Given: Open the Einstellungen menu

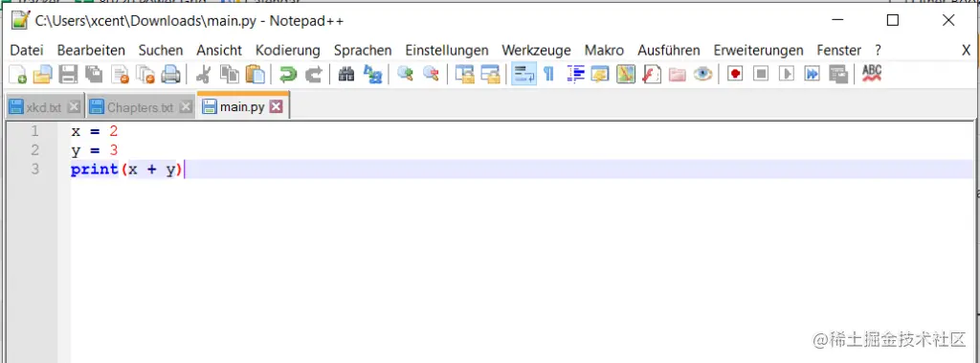Looking at the screenshot, I should click(447, 50).
